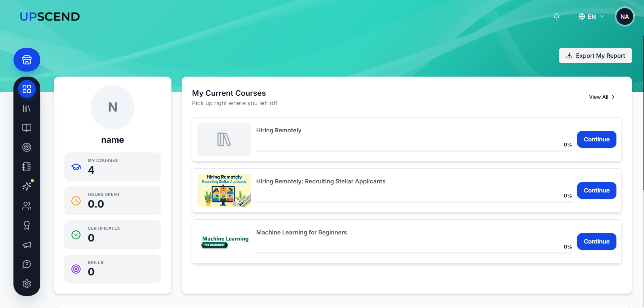Open the NA profile avatar
Screen dimensions: 644x308
coord(624,16)
